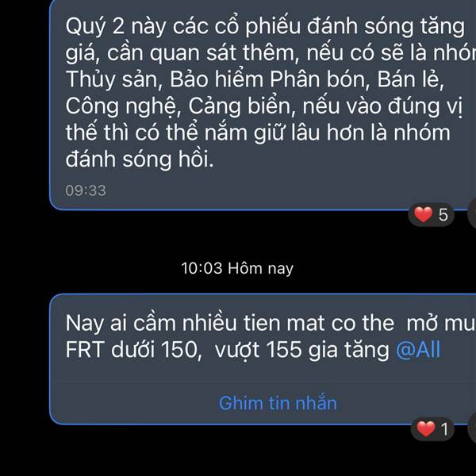Tap the heart reaction showing 1 like

point(432,429)
